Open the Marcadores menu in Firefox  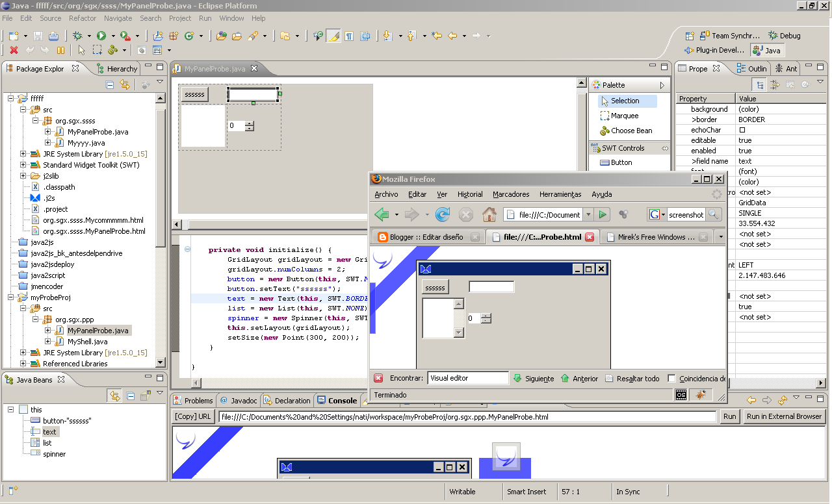coord(511,194)
